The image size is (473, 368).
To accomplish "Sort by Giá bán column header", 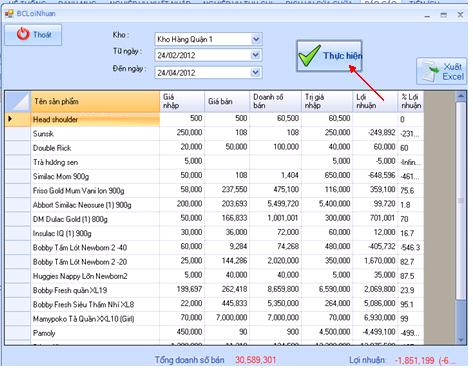I will coord(227,102).
